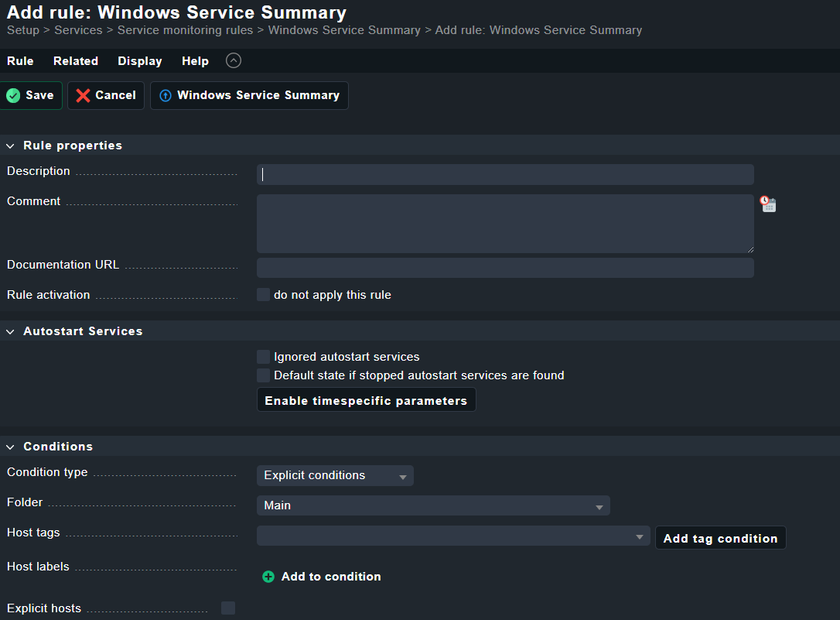Tick the Explicit hosts checkbox
Image resolution: width=840 pixels, height=620 pixels.
pyautogui.click(x=228, y=608)
